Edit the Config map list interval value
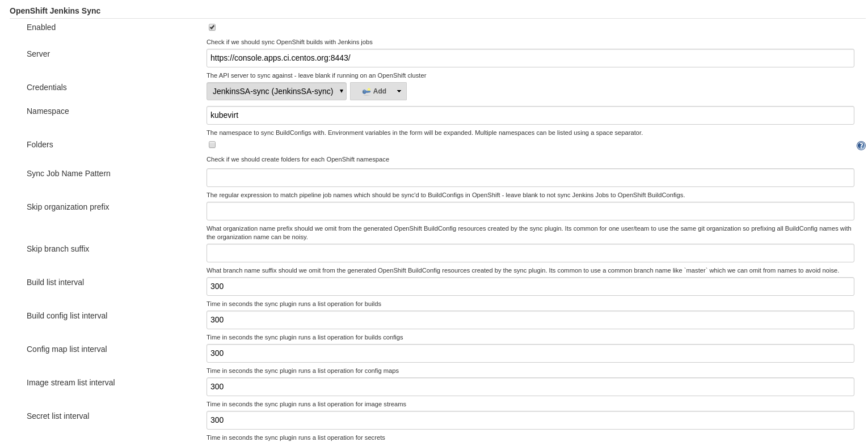Screen dimensions: 868x446 tap(530, 353)
